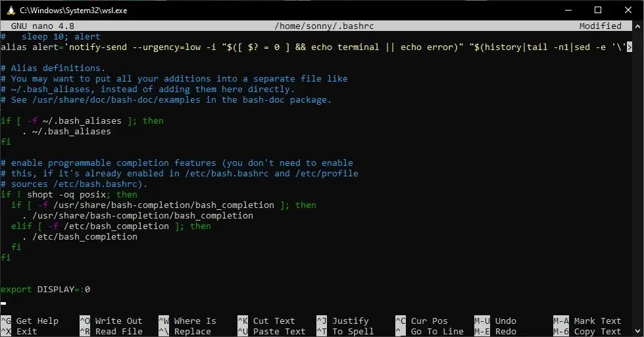Viewport: 644px width, 337px height.
Task: Click the scrollbar up arrow
Action: coord(638,26)
